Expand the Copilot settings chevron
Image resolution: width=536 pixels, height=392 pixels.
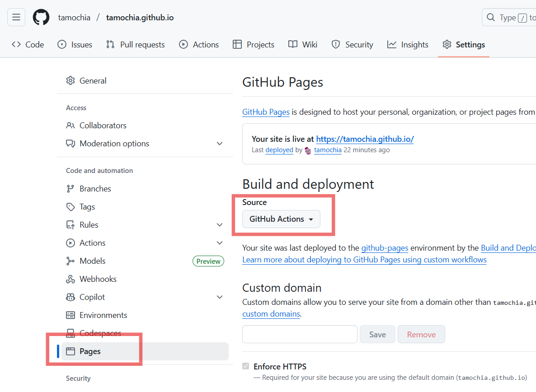coord(220,297)
